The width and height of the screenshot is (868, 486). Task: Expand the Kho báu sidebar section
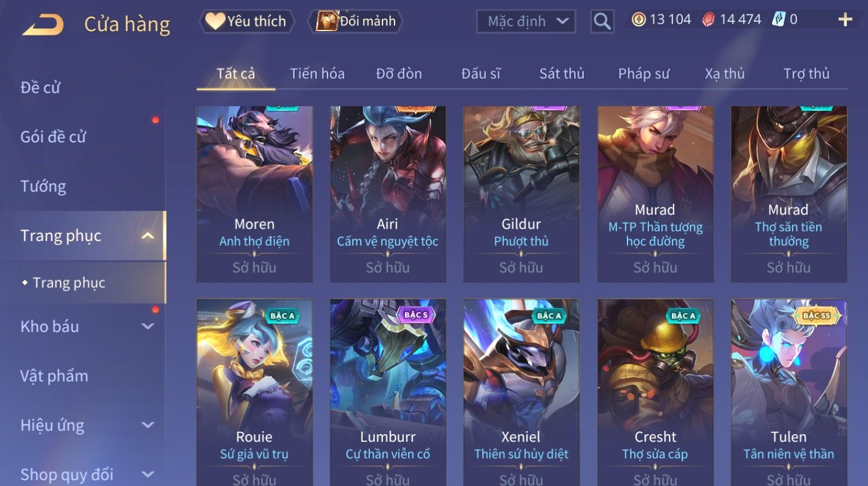(x=148, y=326)
